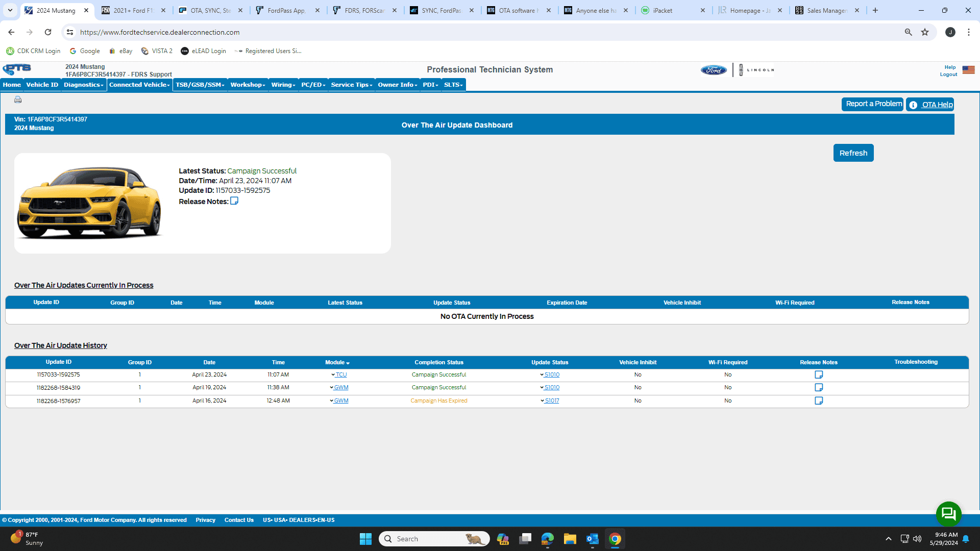Open Windows Start menu
Screen dimensions: 980x551
[x=365, y=539]
